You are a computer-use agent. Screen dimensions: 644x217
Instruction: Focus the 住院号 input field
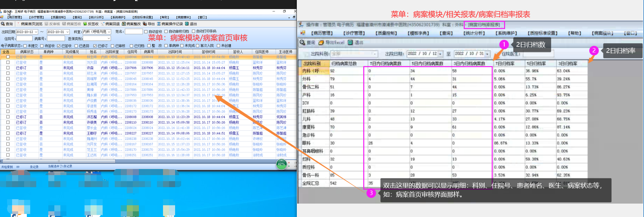(x=24, y=39)
